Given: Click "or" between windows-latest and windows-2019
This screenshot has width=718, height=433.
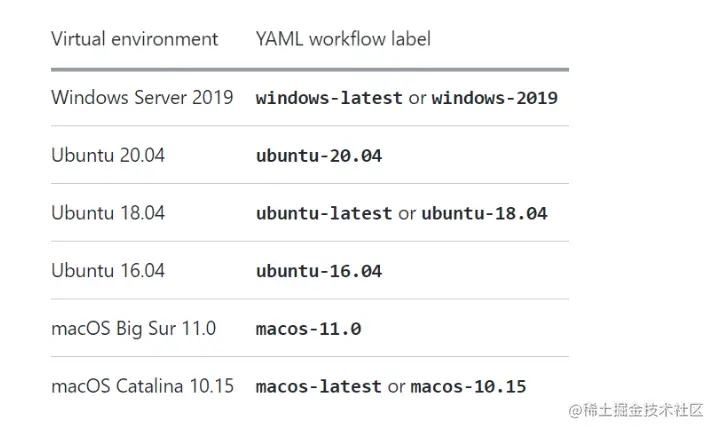Looking at the screenshot, I should coord(417,99).
